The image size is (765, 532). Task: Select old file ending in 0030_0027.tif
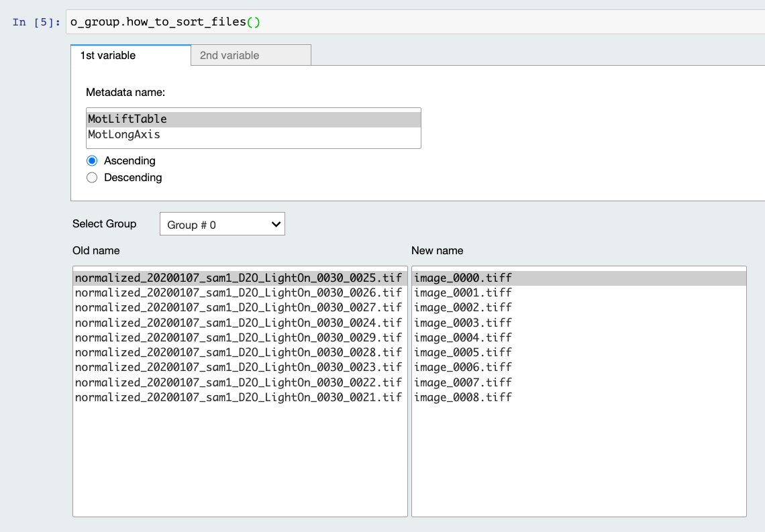[x=239, y=307]
